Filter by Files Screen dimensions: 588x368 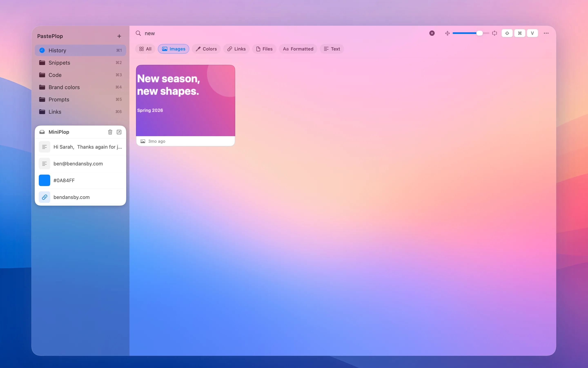click(264, 49)
